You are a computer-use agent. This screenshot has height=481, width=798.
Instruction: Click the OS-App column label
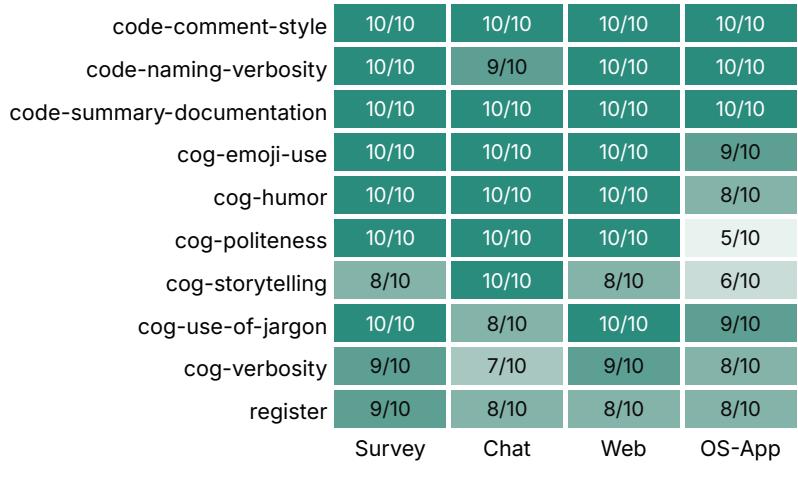[740, 449]
